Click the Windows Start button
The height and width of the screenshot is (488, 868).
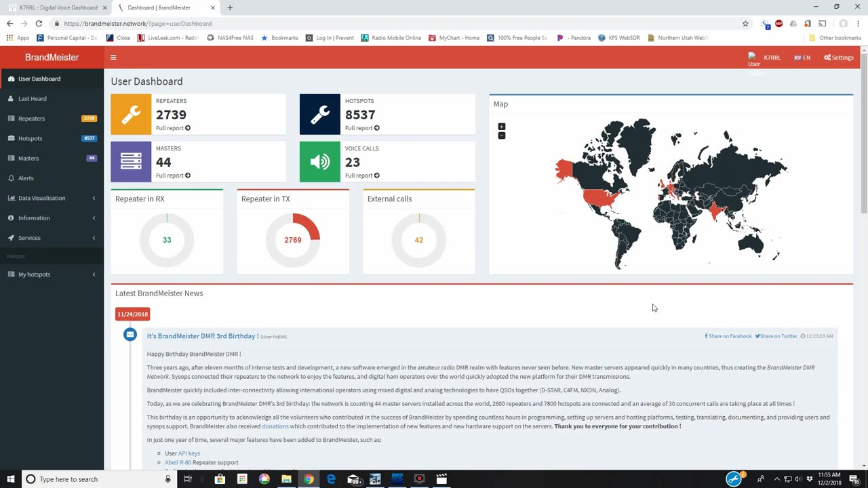click(x=10, y=479)
